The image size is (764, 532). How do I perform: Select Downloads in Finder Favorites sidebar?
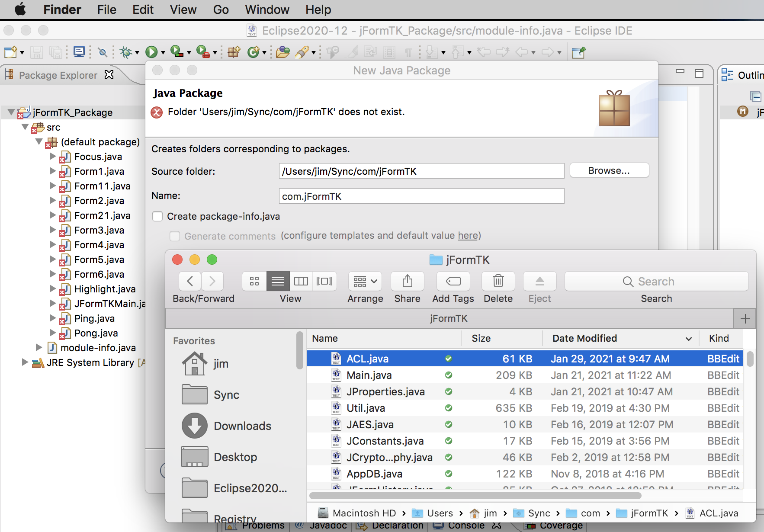pyautogui.click(x=242, y=426)
